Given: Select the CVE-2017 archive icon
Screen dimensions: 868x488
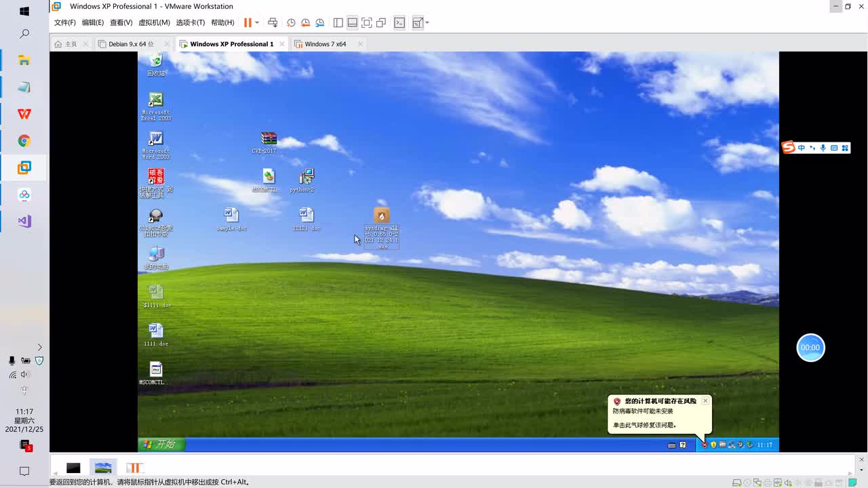Looking at the screenshot, I should pos(269,142).
